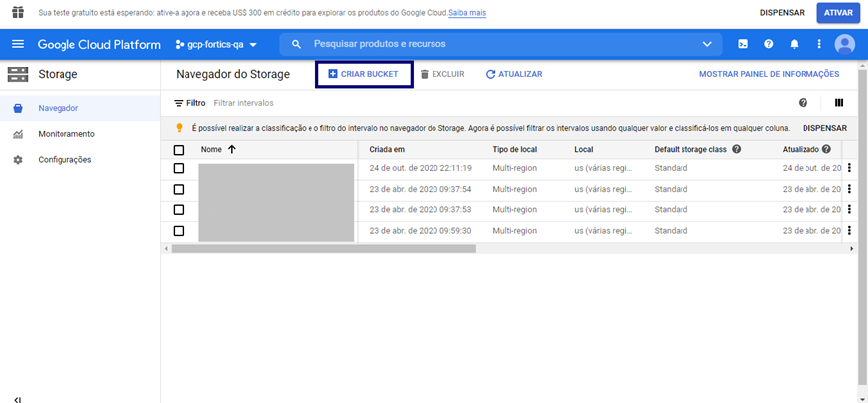Open more actions for 09:37:53 bucket row
868x403 pixels.
coord(849,209)
